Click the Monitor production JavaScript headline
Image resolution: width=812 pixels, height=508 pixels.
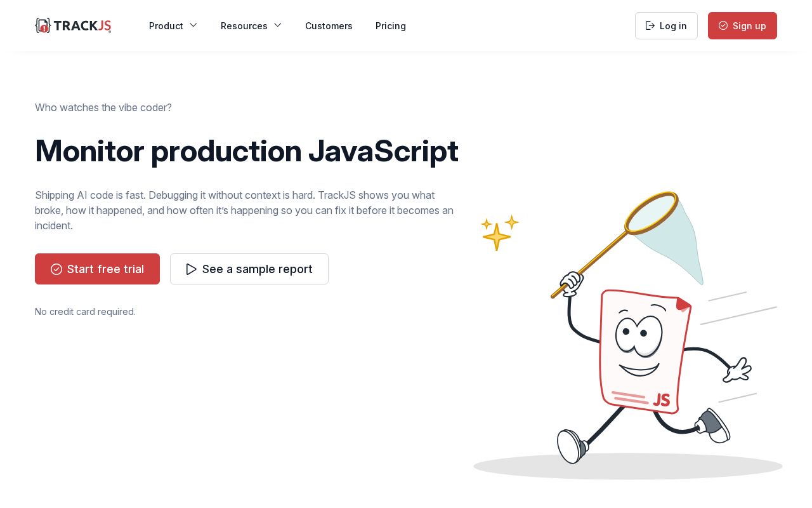pos(247,151)
